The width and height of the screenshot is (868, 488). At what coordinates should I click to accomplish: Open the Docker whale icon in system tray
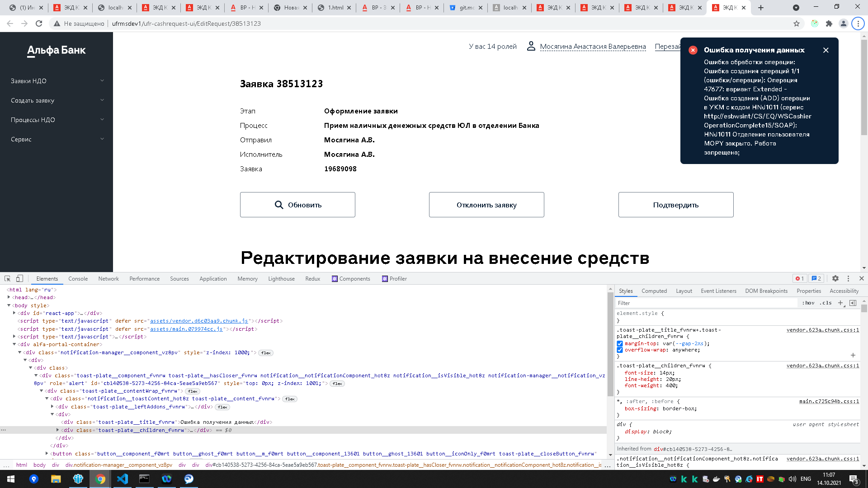click(717, 478)
